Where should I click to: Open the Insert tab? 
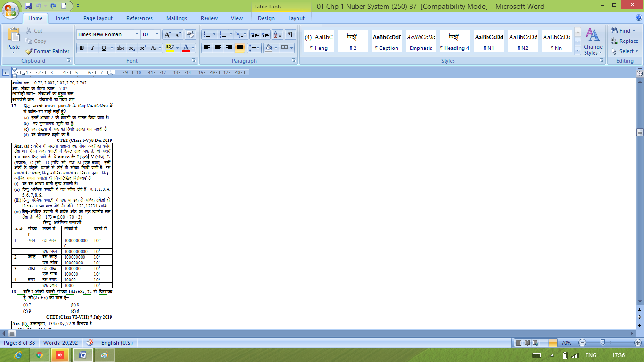click(63, 18)
